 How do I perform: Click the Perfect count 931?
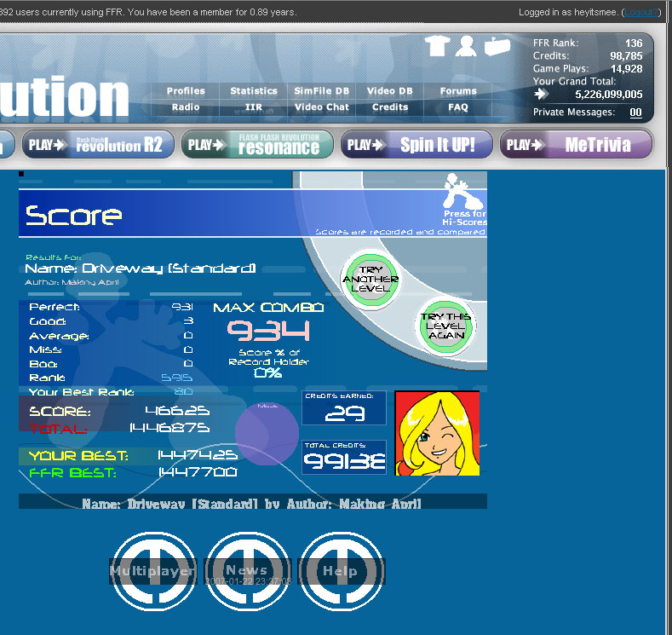pos(182,307)
